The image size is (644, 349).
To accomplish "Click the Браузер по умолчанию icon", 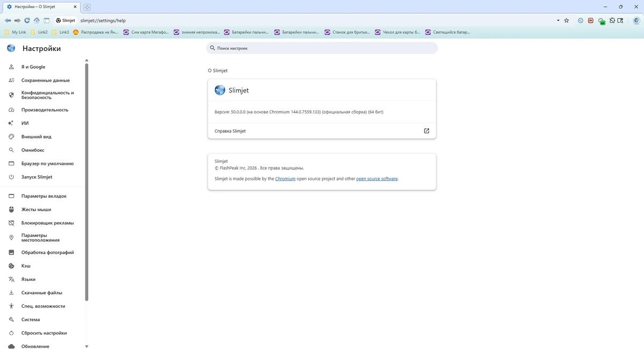I will coord(11,164).
